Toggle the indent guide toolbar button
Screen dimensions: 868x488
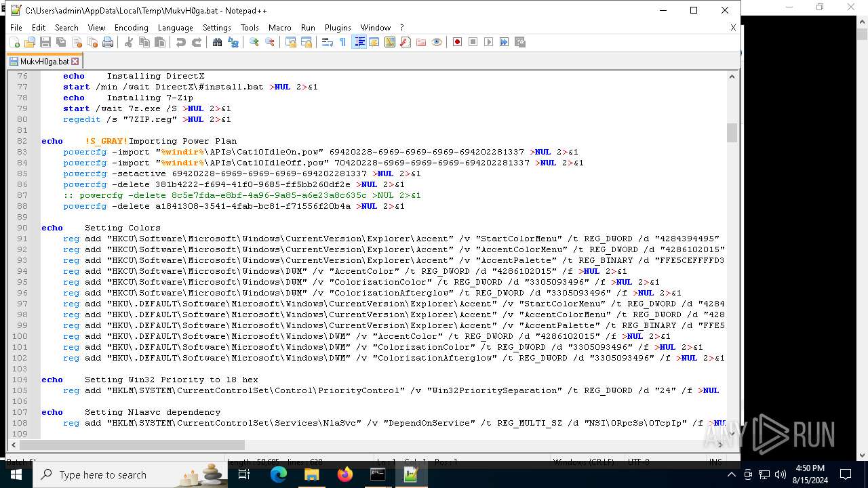pyautogui.click(x=359, y=42)
